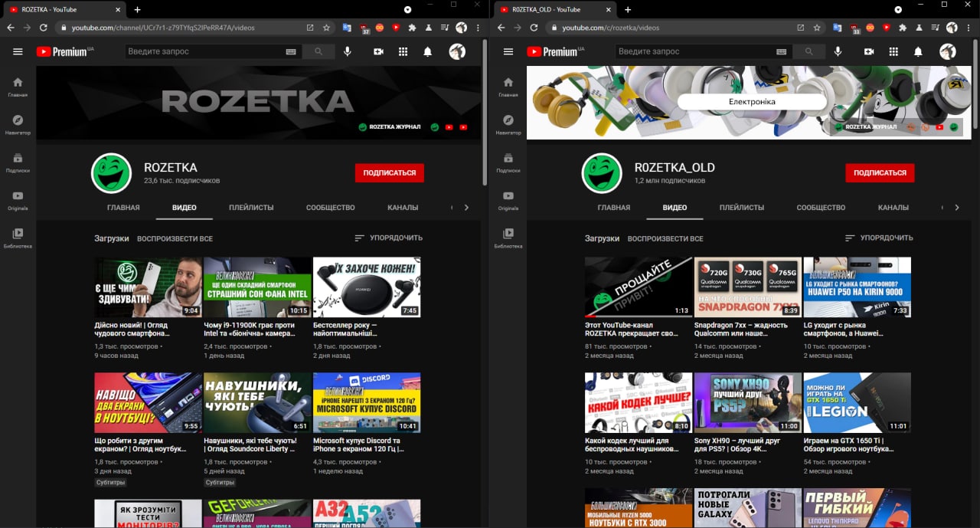Expand more channel tabs arrow in ROZETKA window
980x528 pixels.
(466, 208)
